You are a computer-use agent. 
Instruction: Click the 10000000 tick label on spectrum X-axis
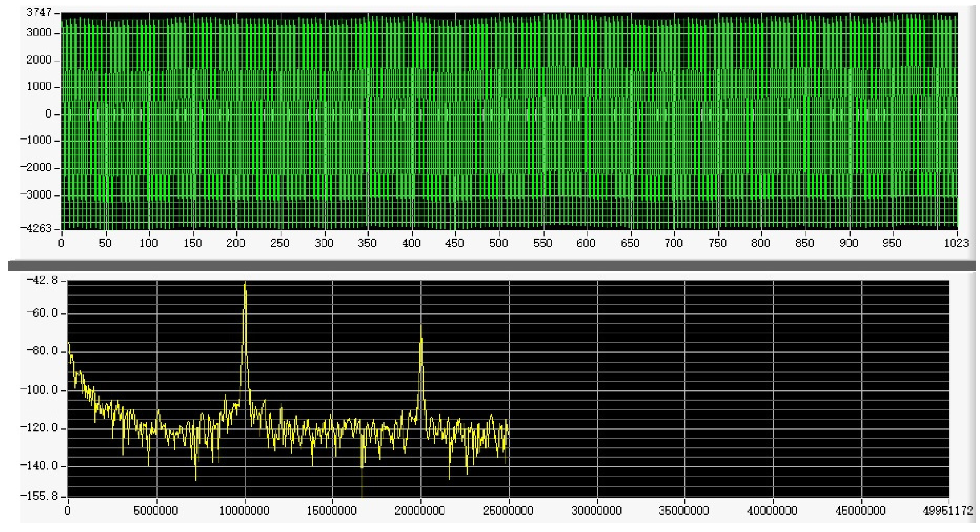click(x=245, y=511)
